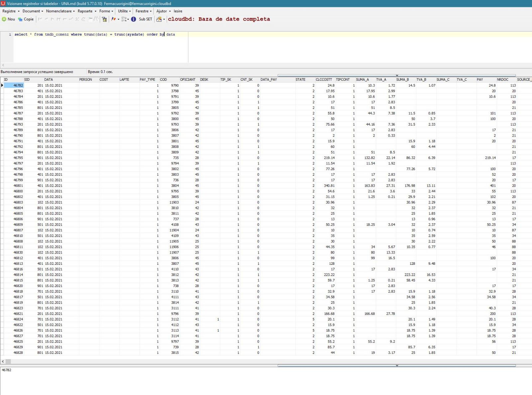
Task: Click the export tool icon near Sub SET
Action: [159, 19]
